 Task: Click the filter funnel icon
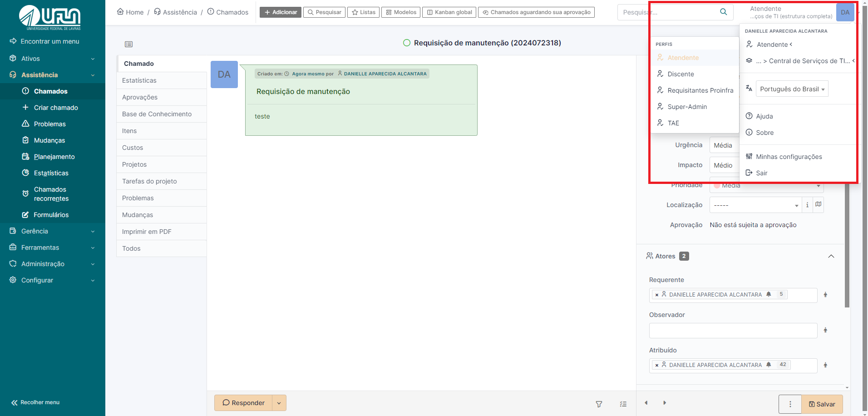(599, 404)
